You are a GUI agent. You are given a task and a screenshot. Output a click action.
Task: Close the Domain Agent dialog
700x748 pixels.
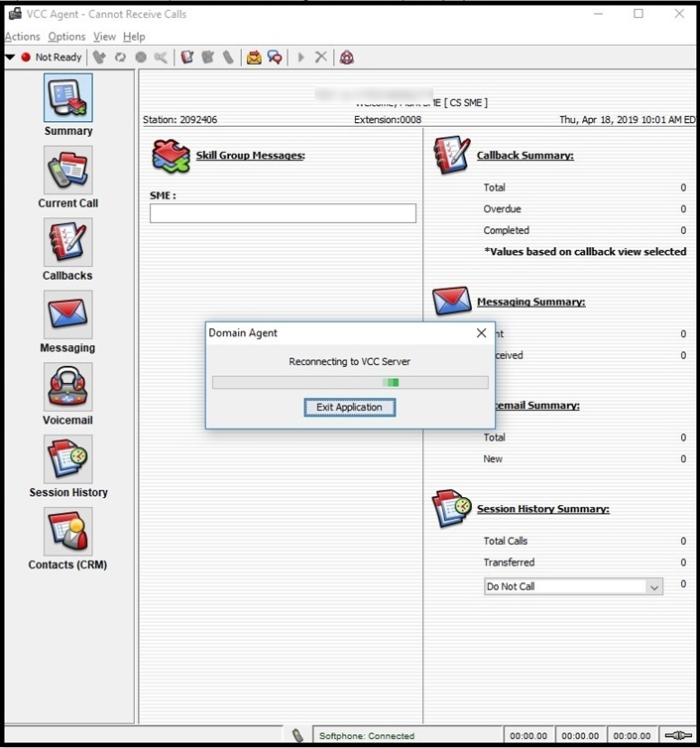coord(482,333)
